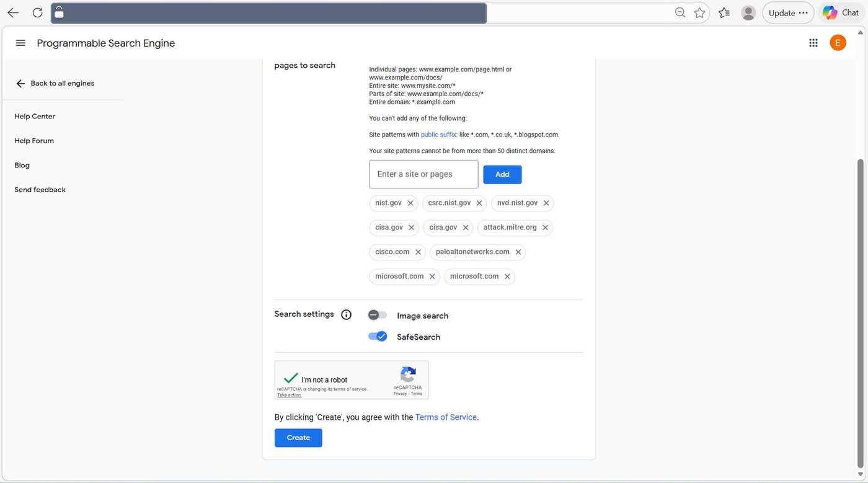Reload the page with the refresh icon
Screen dimensions: 868x483
37,12
